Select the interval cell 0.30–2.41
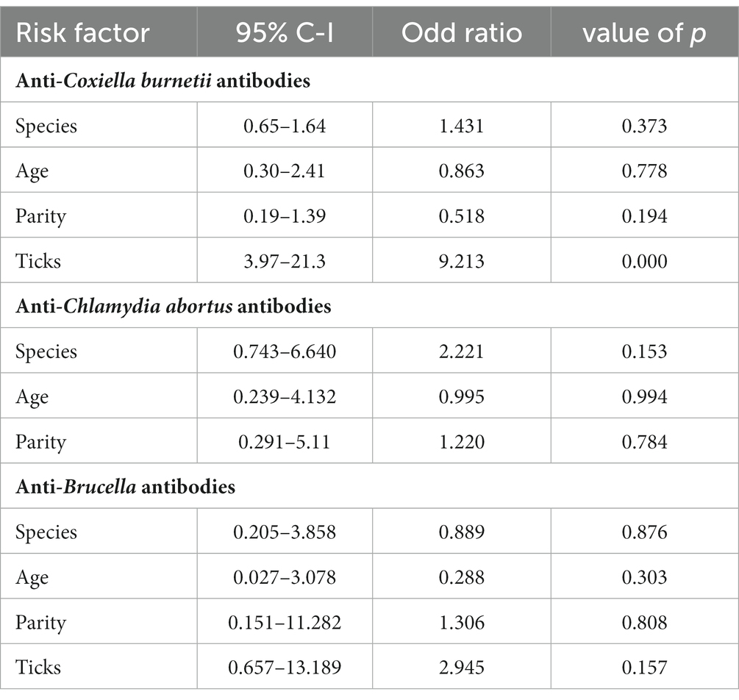This screenshot has width=739, height=700. [x=285, y=171]
